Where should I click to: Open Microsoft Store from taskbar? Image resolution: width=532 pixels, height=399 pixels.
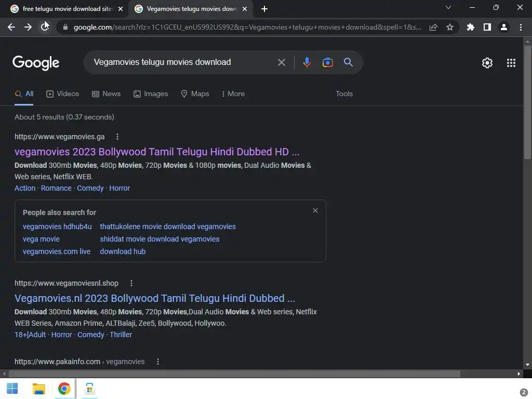tap(89, 389)
